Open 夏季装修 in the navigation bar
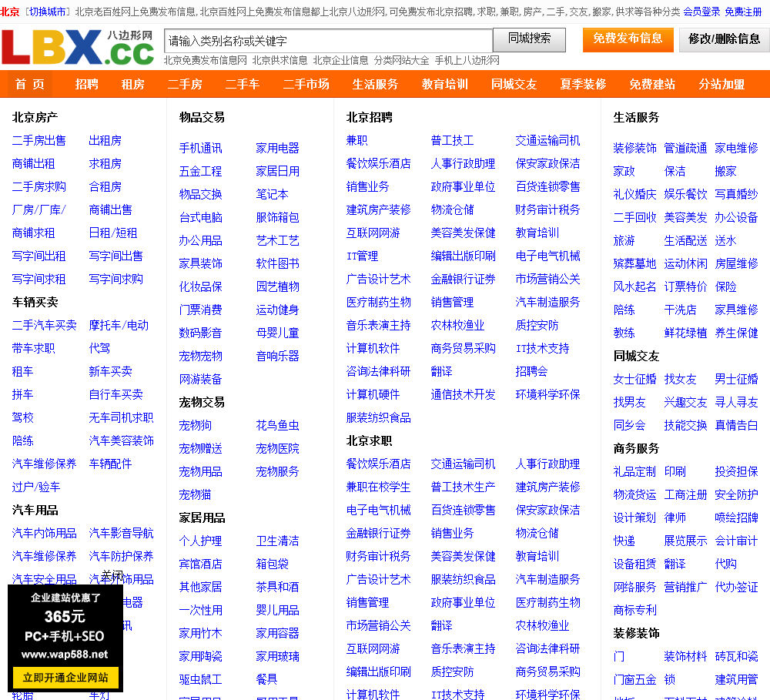Viewport: 770px width, 700px height. pos(584,84)
